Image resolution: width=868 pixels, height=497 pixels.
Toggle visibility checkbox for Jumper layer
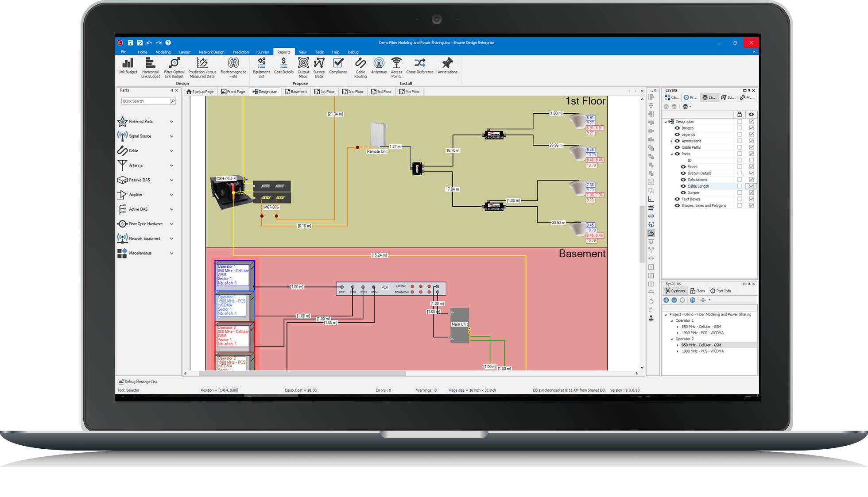coord(751,193)
